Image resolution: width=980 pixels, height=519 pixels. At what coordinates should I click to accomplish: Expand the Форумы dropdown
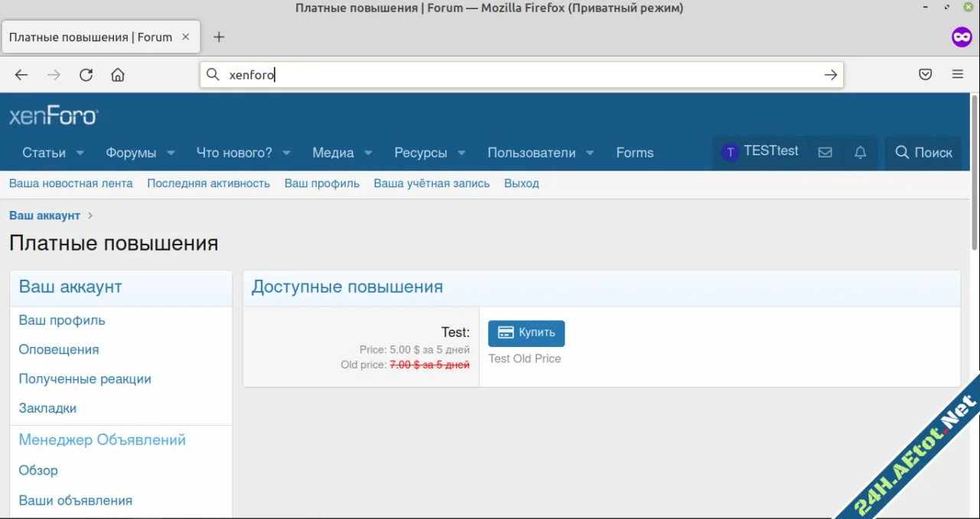(x=139, y=152)
